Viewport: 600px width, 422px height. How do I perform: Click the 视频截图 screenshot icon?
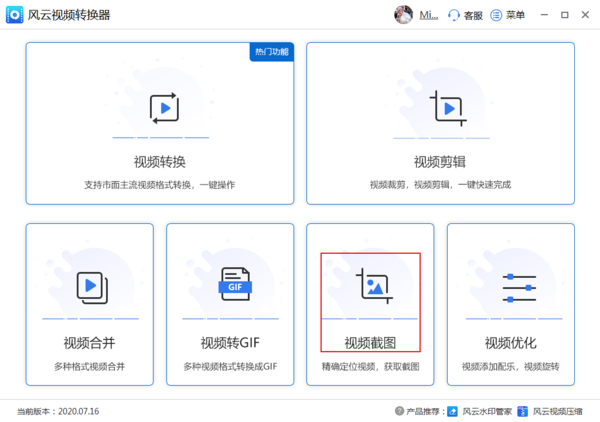click(371, 287)
